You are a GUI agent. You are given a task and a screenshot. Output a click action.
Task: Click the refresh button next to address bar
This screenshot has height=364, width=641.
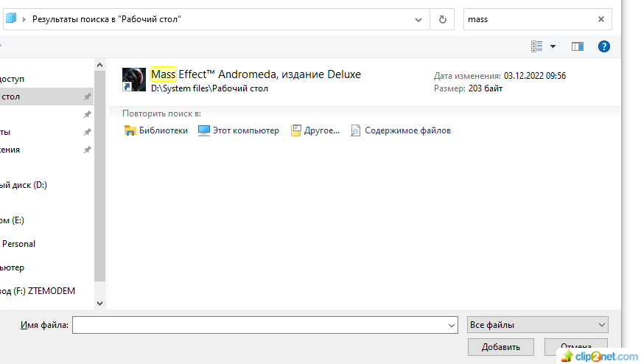pos(442,20)
